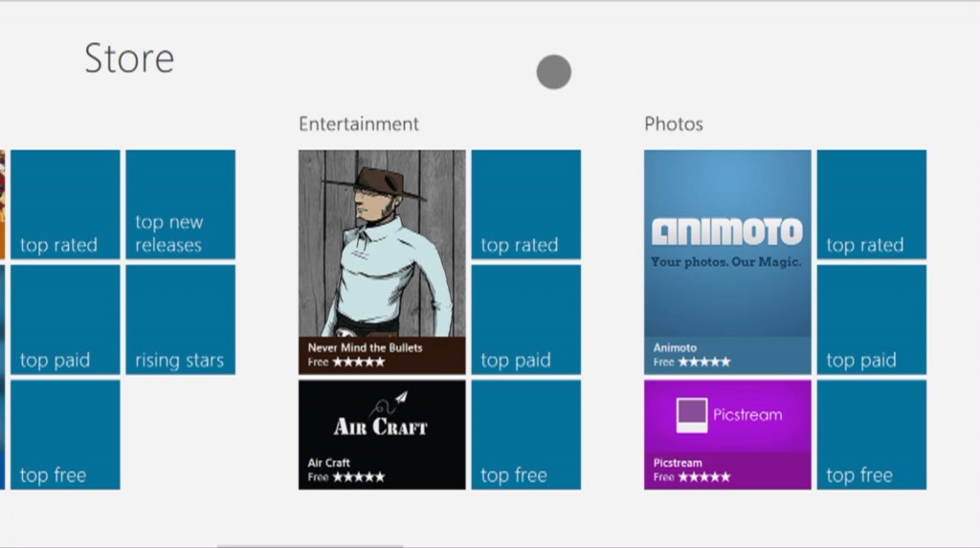Click the star rating of Air Craft
980x548 pixels.
click(x=359, y=477)
